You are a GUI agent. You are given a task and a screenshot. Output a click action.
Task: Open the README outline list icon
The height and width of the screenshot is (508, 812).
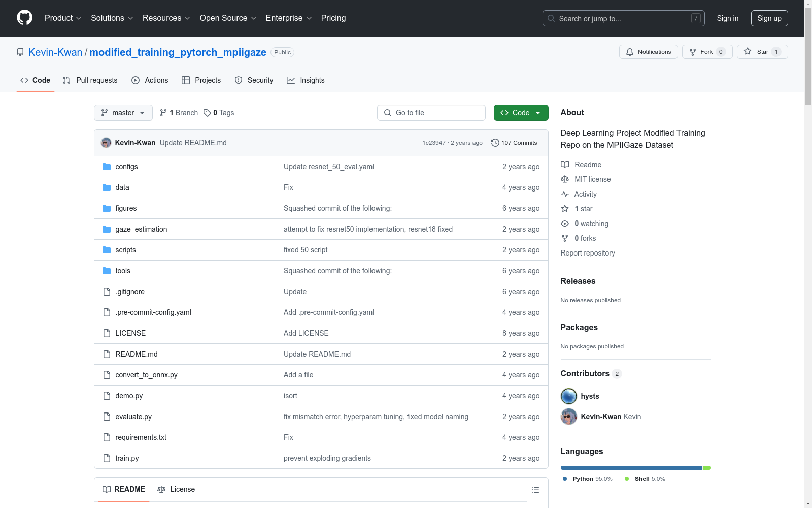(535, 490)
